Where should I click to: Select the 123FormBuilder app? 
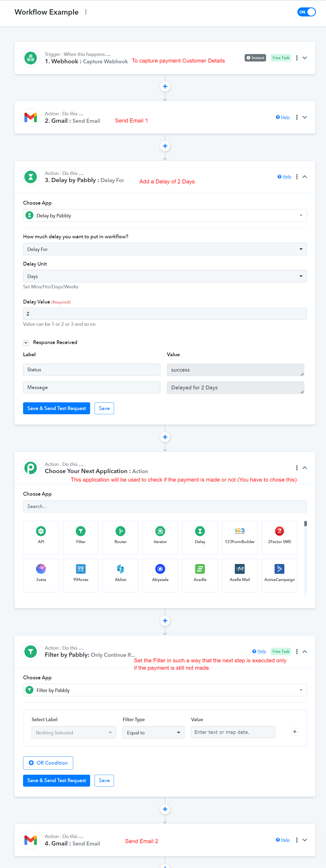point(240,538)
